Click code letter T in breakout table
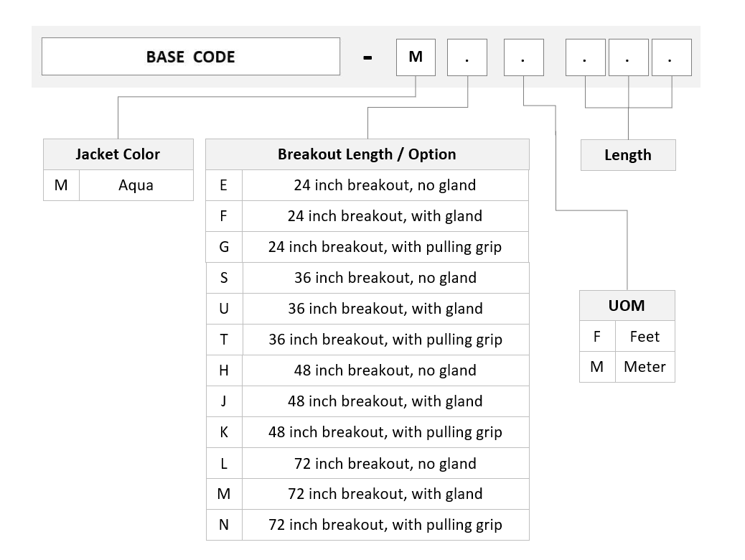This screenshot has width=745, height=560. tap(224, 340)
